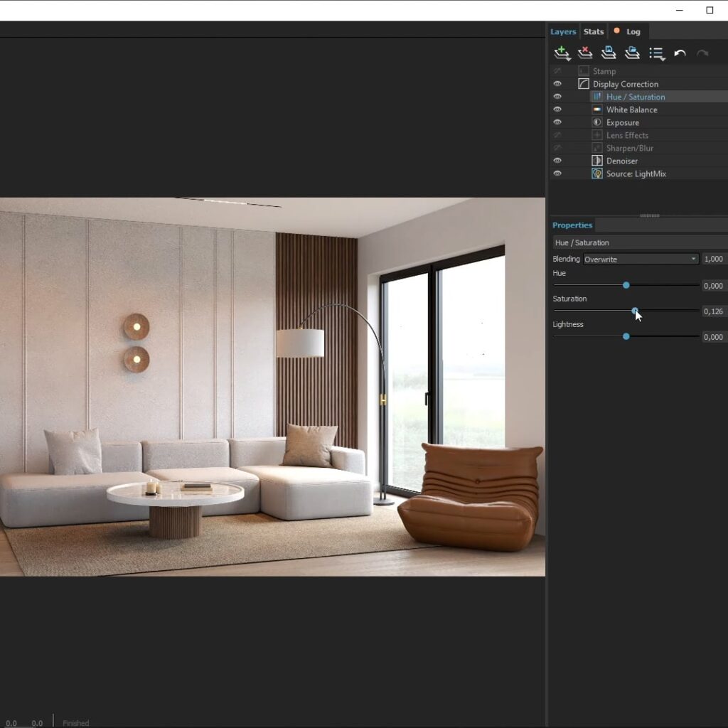Image resolution: width=728 pixels, height=728 pixels.
Task: Toggle the Denoiser layer eye icon
Action: coord(557,161)
